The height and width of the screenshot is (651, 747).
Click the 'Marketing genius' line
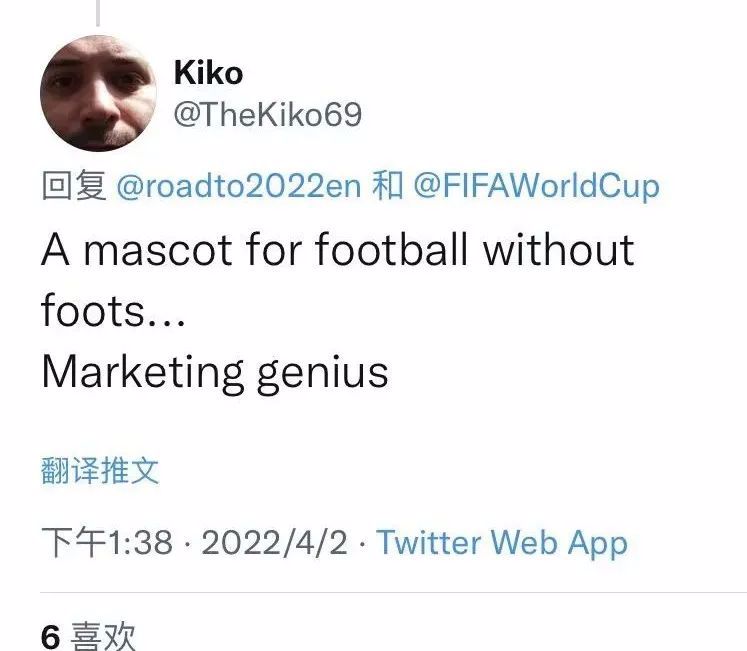(215, 373)
